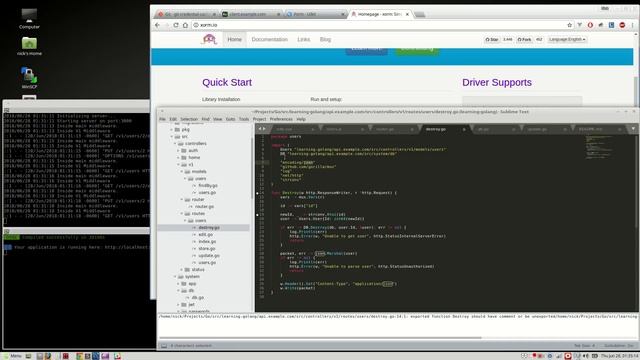Viewport: 640px width, 360px height.
Task: Go back in the browser
Action: coord(158,25)
